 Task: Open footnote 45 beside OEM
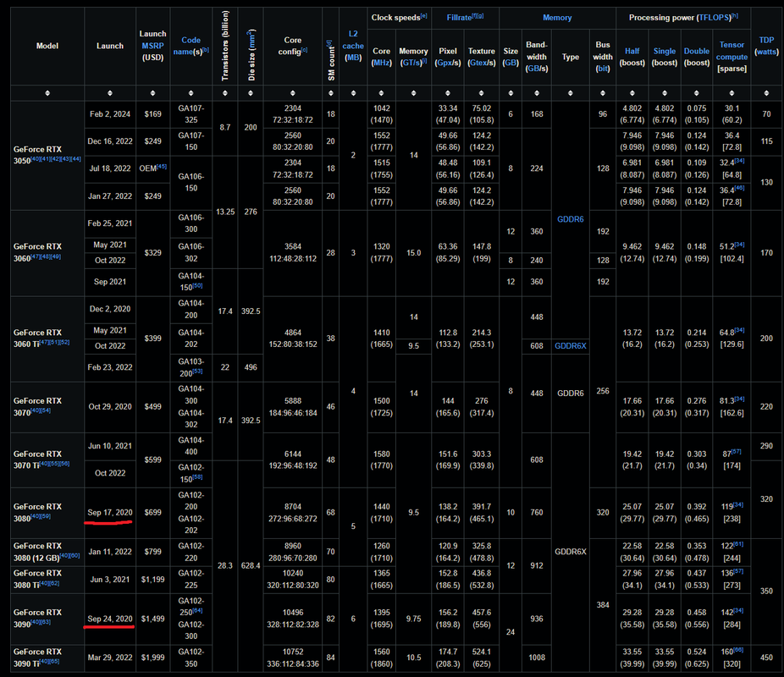pyautogui.click(x=162, y=167)
